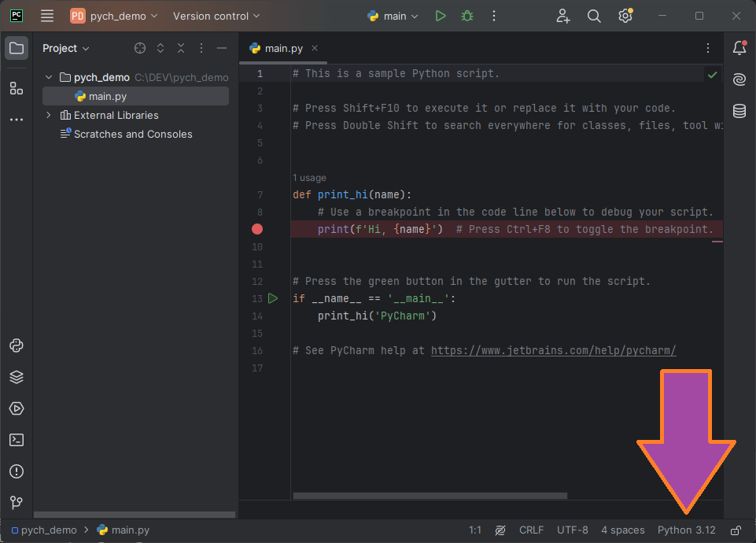Remove the red breakpoint on line 9

point(257,230)
